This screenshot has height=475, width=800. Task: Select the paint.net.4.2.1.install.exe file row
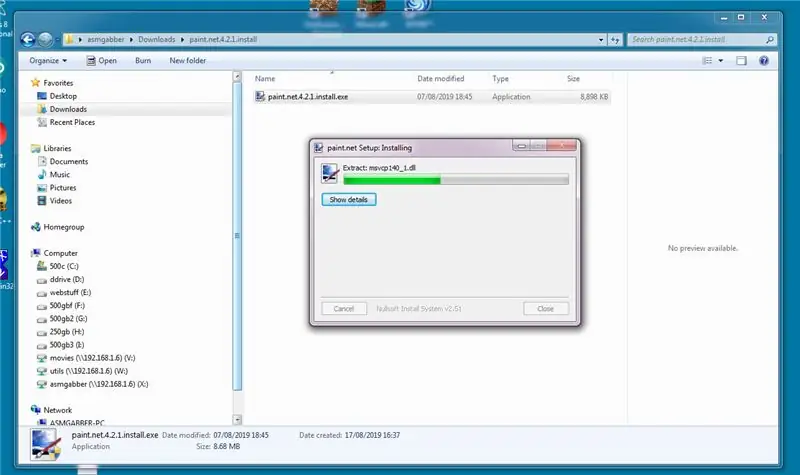(432, 97)
